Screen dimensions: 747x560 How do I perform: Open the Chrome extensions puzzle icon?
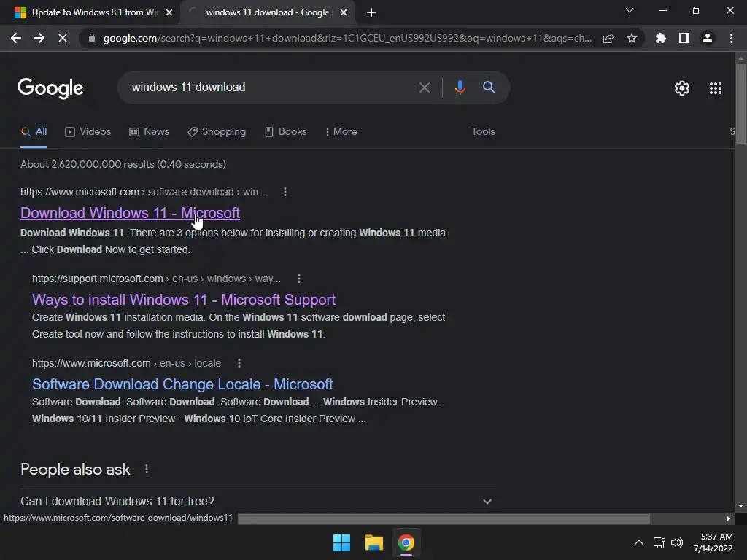pyautogui.click(x=660, y=38)
